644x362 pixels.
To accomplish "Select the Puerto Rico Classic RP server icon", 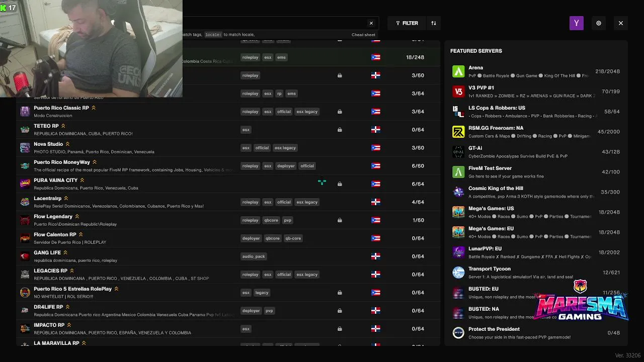I will [25, 112].
